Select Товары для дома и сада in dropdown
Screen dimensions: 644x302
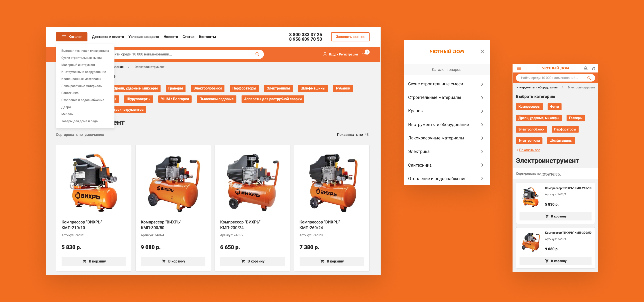click(79, 121)
